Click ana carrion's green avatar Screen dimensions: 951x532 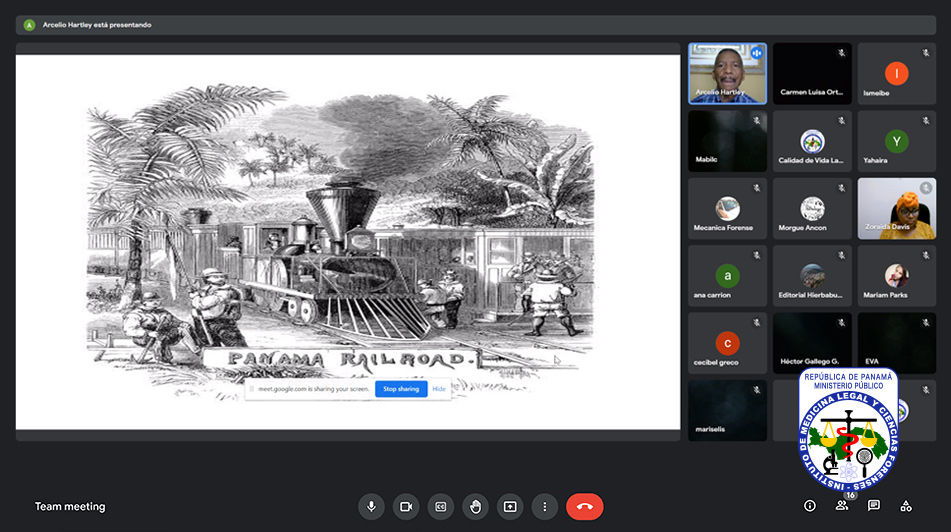click(727, 276)
